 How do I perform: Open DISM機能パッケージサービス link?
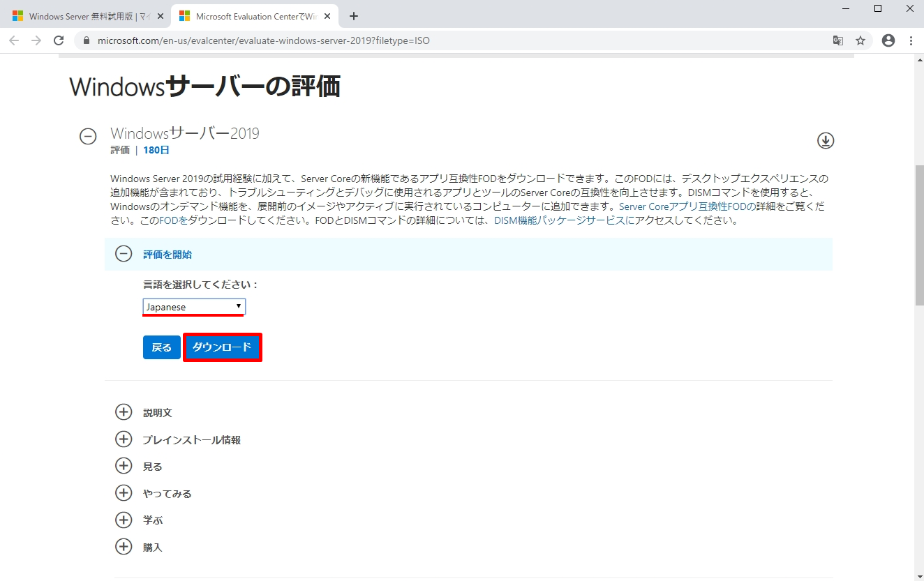point(564,220)
